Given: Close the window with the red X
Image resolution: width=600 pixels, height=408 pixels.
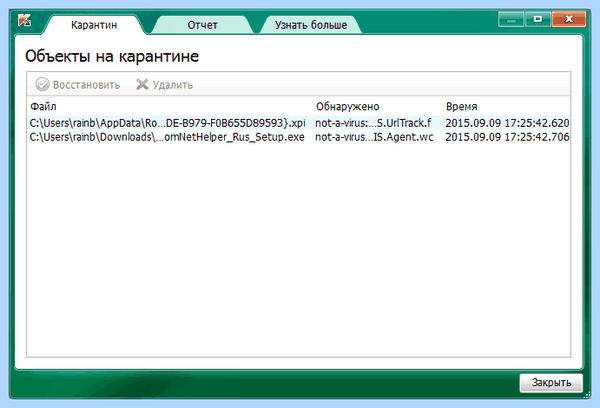Looking at the screenshot, I should [569, 19].
